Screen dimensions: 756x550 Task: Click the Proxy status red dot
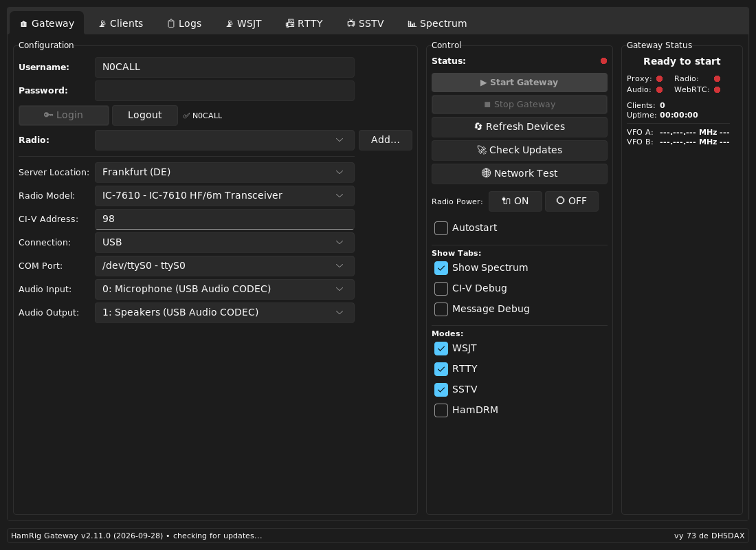click(x=660, y=78)
